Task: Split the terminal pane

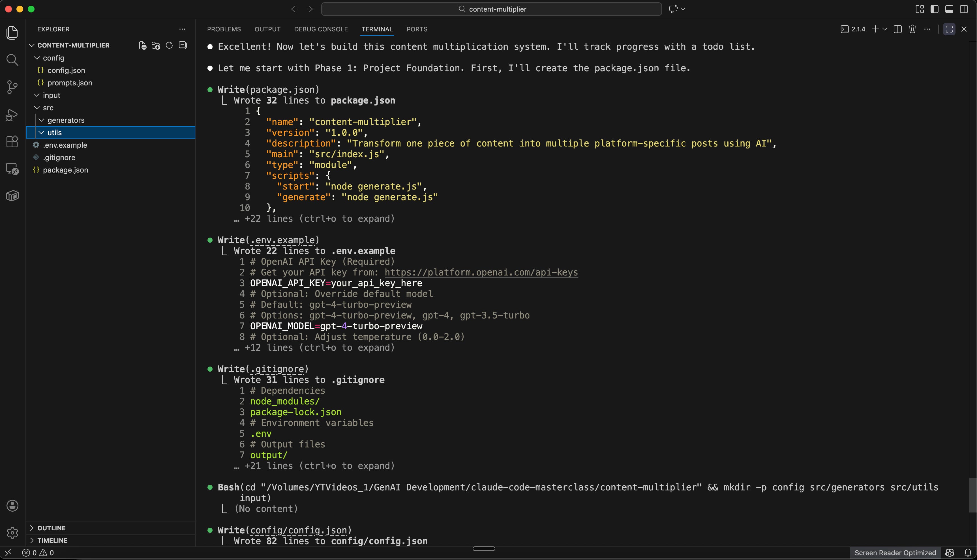Action: point(897,29)
